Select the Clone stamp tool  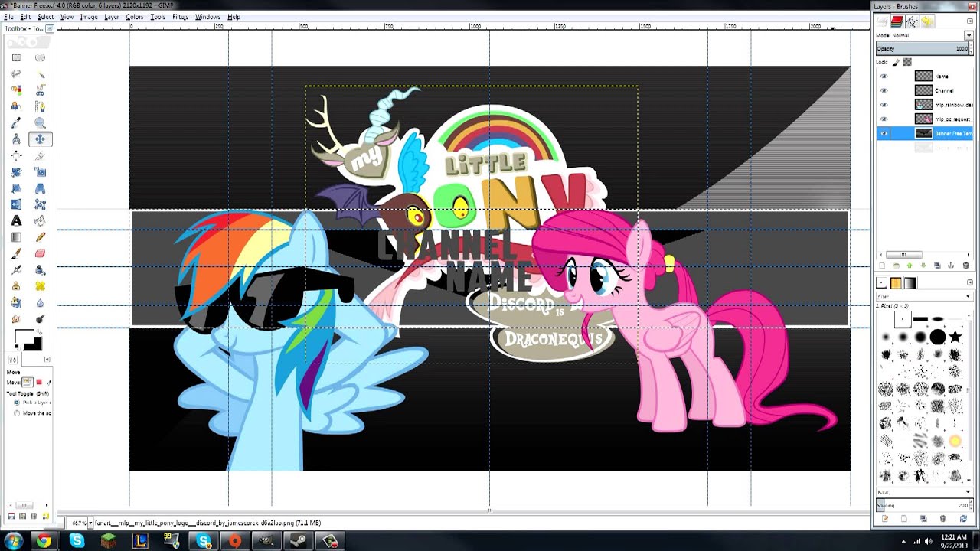pos(16,285)
